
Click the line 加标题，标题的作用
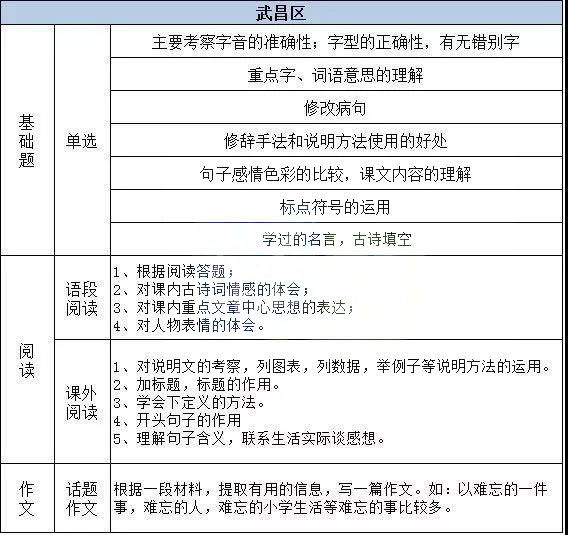(x=197, y=384)
